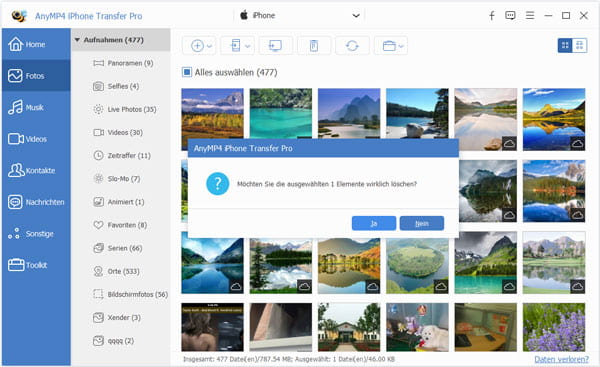Open the Musik section in sidebar
The width and height of the screenshot is (600, 367).
(x=36, y=108)
